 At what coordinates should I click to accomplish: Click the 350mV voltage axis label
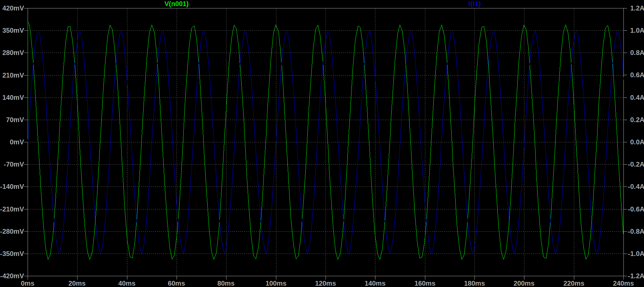point(13,30)
